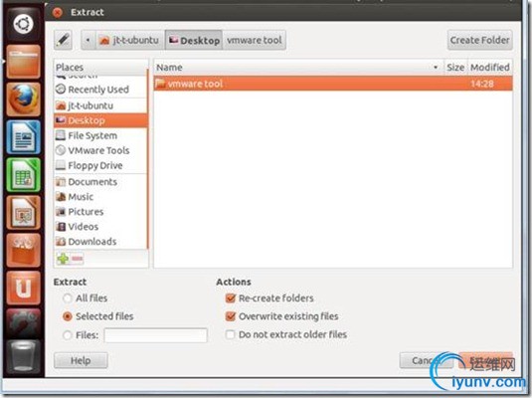Viewport: 532px width, 398px height.
Task: Launch LibreOffice Calc from the launcher
Action: coord(24,175)
